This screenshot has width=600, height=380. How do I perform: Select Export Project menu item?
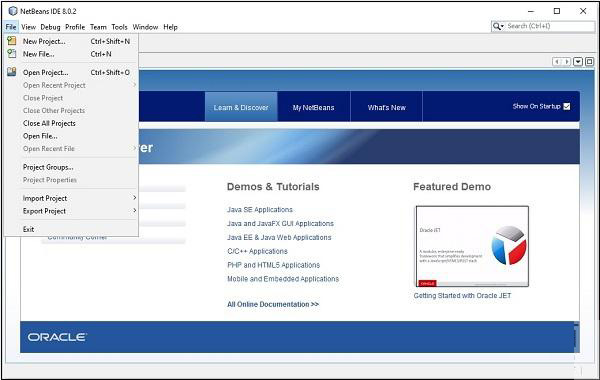coord(71,211)
